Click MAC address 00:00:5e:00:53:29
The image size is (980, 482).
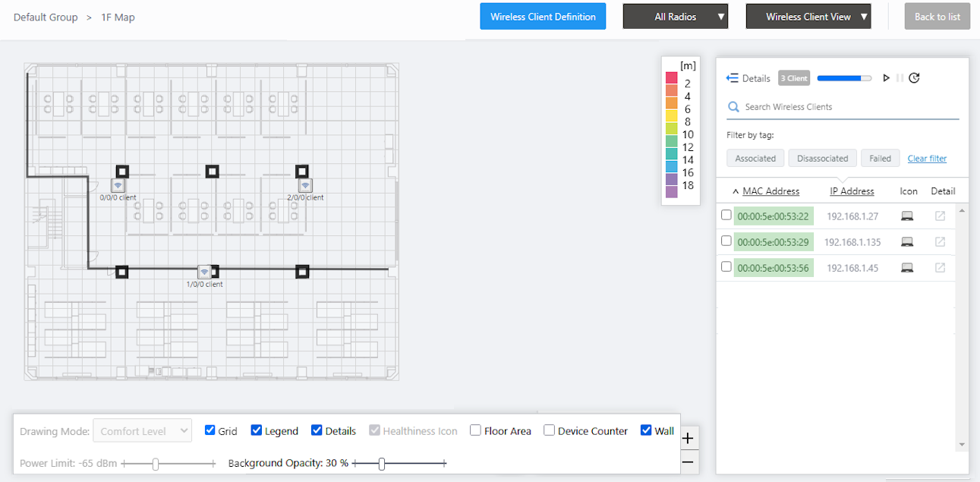tap(774, 242)
